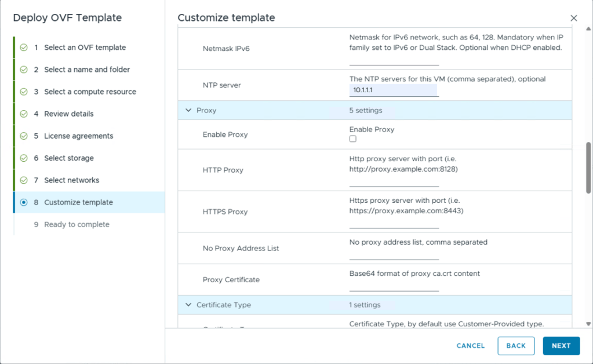Click the NEXT button

tap(561, 346)
